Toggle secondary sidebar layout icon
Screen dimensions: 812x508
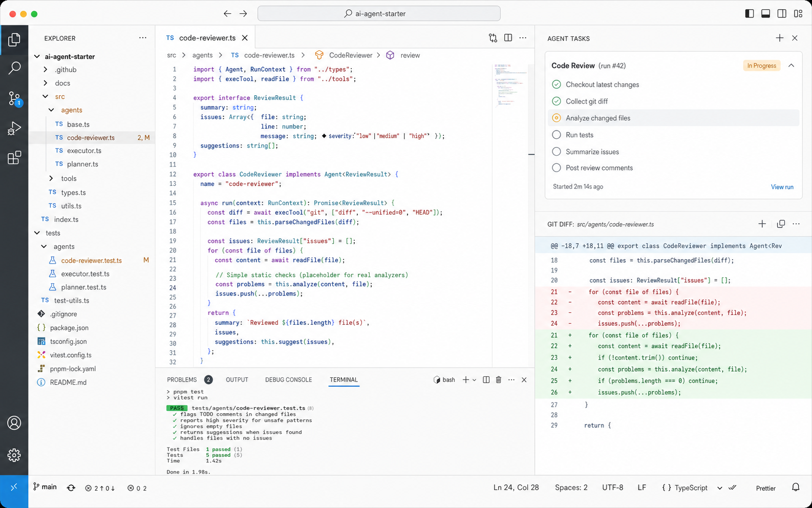782,14
